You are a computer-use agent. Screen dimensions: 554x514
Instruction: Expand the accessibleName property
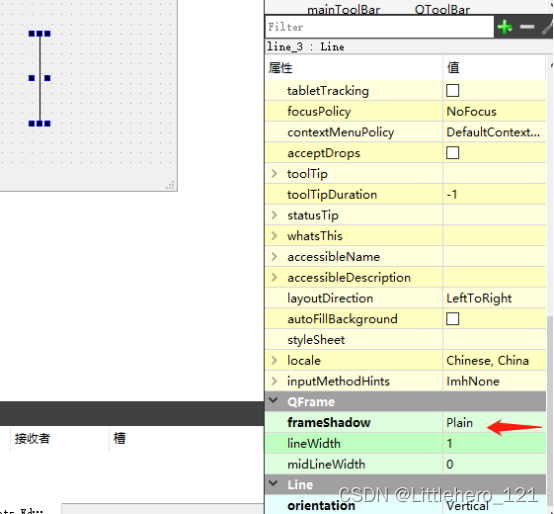[274, 256]
